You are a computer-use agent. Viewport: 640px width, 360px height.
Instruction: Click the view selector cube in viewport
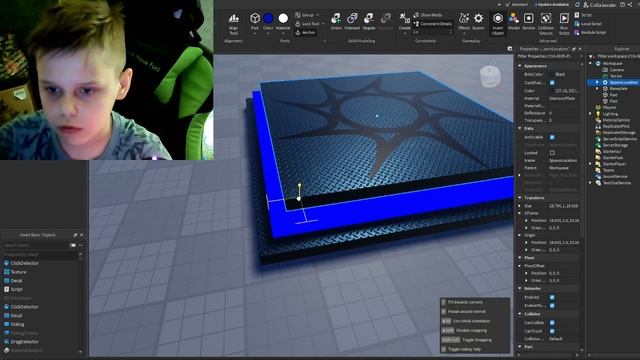coord(490,76)
